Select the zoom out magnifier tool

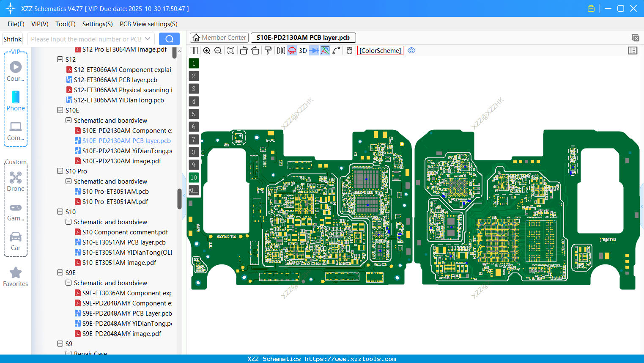pyautogui.click(x=218, y=50)
